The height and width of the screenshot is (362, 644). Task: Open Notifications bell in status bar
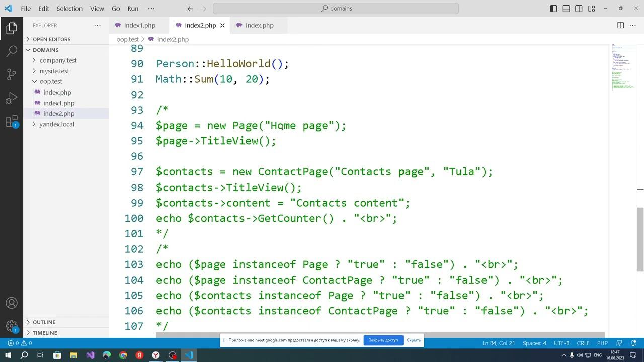tap(633, 343)
